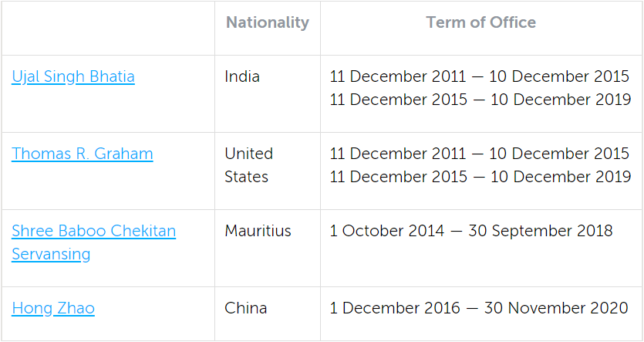The image size is (644, 342).
Task: Click Graham's 11 December 2011 start date
Action: click(398, 154)
